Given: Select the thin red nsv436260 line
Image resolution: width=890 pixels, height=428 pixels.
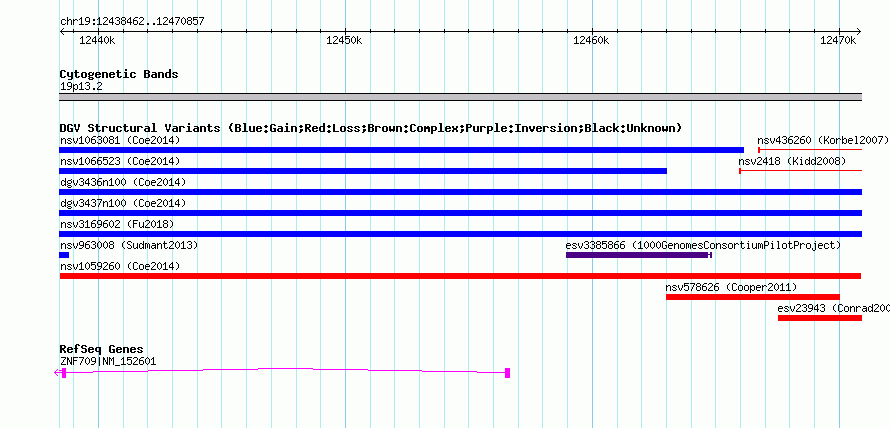Looking at the screenshot, I should [810, 150].
